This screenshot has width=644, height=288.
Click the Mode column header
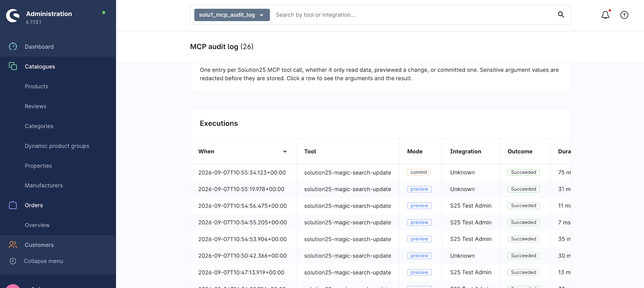tap(421, 152)
